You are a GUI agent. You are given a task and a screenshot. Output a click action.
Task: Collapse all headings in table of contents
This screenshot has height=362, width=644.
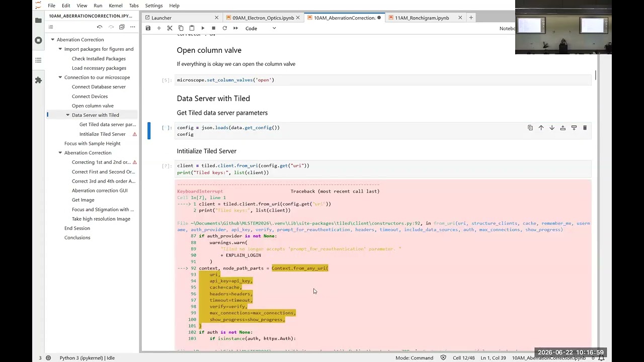(x=122, y=27)
